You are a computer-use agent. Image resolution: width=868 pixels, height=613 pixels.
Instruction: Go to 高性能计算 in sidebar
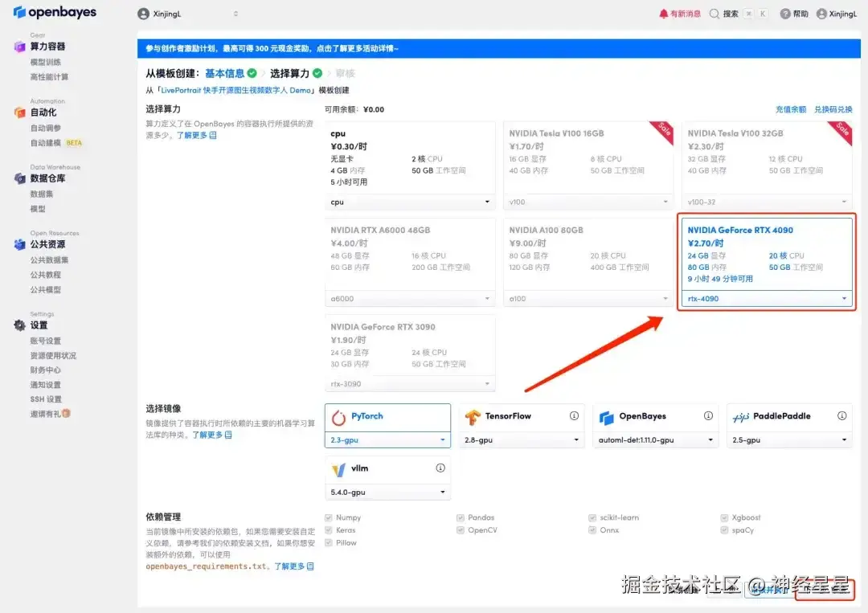[49, 77]
